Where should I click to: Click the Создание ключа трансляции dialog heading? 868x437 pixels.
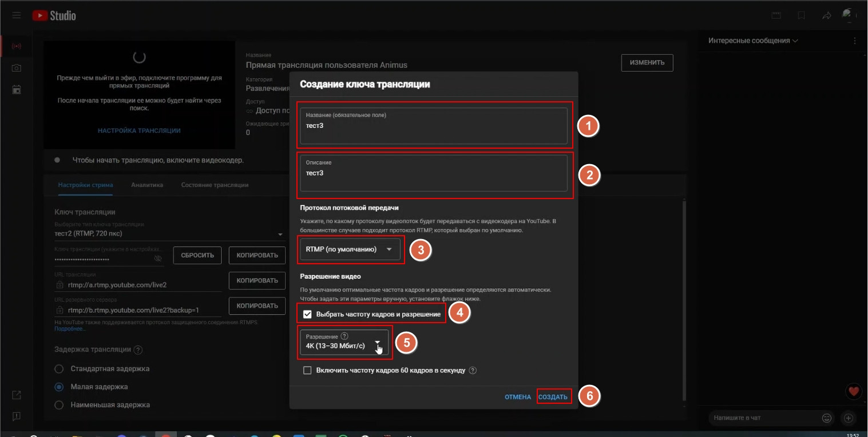(x=365, y=84)
